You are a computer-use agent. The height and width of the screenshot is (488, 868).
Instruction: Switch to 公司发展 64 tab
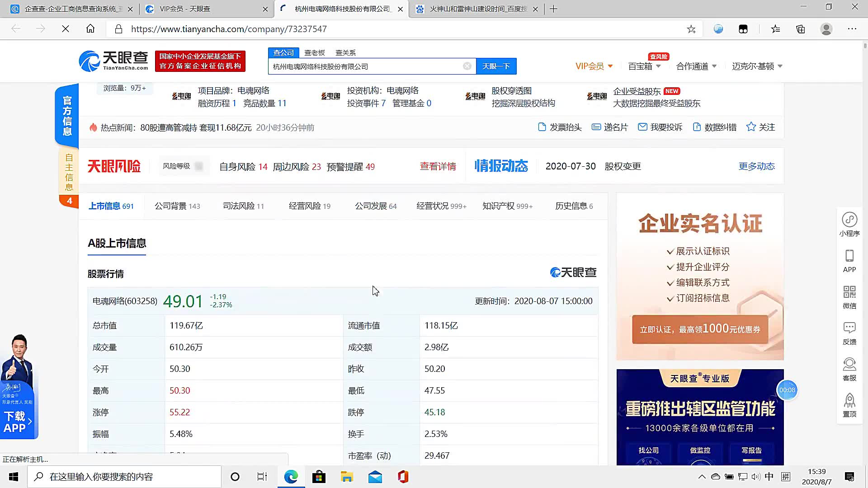[376, 206]
